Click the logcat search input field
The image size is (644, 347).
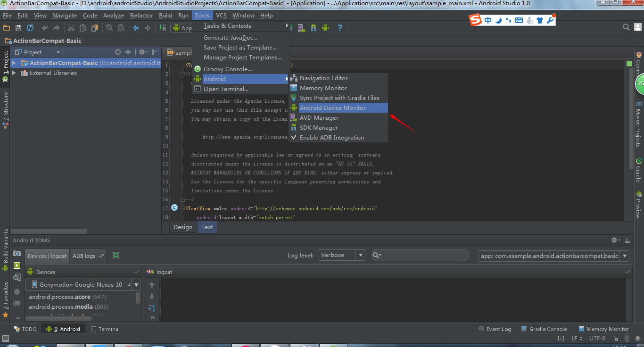(420, 255)
